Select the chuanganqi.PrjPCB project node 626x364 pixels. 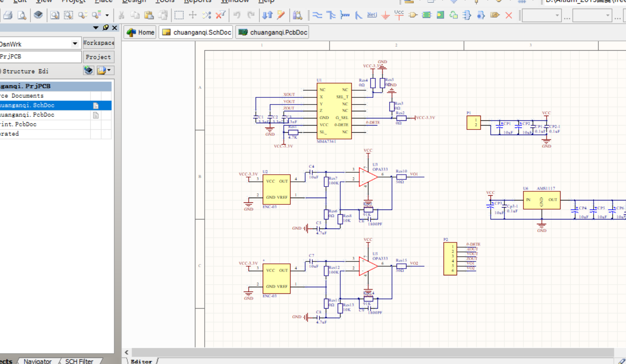[56, 86]
